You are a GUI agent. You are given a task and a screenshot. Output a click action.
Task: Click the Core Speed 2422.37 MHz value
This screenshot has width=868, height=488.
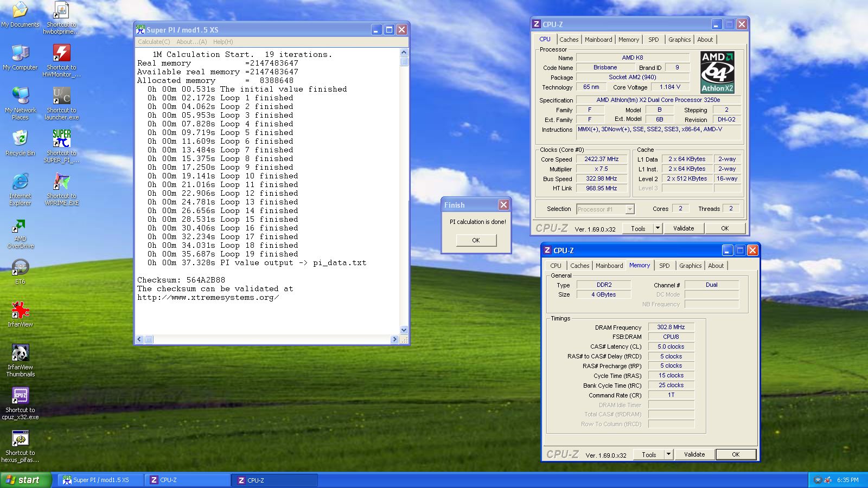click(x=601, y=159)
